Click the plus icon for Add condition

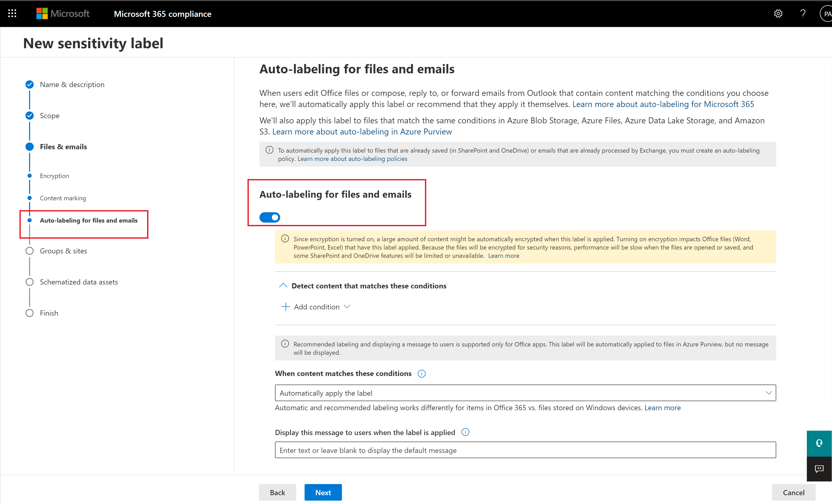(285, 307)
